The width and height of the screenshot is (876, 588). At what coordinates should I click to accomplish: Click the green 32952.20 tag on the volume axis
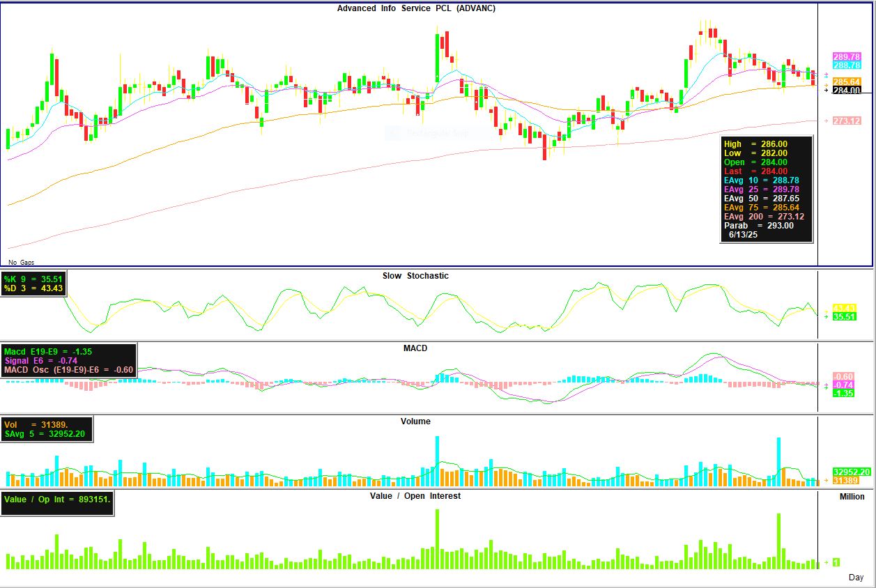(x=852, y=472)
